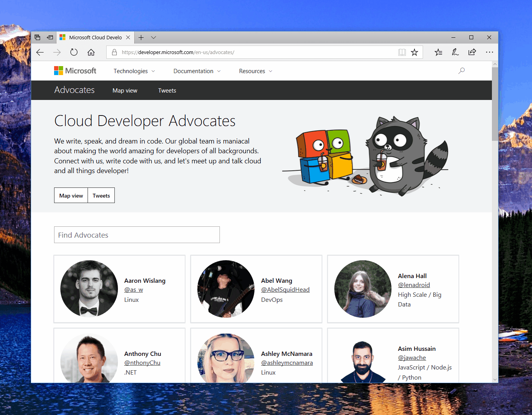Open the @lenadroid Twitter link
This screenshot has height=415, width=532.
(414, 285)
